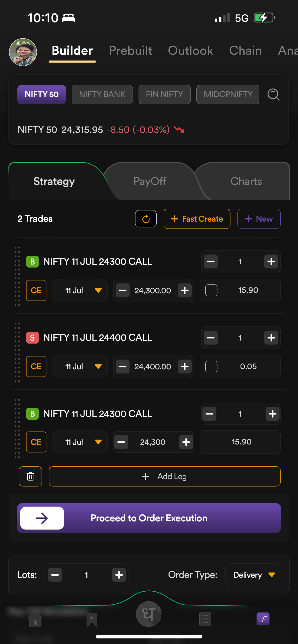Tick the checkbox beside the 0.05 price

(x=211, y=367)
